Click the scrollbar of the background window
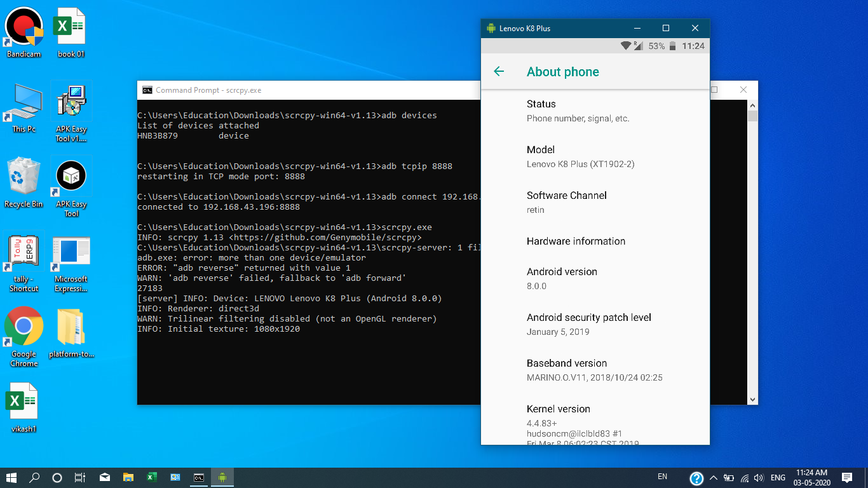The width and height of the screenshot is (868, 488). [753, 254]
